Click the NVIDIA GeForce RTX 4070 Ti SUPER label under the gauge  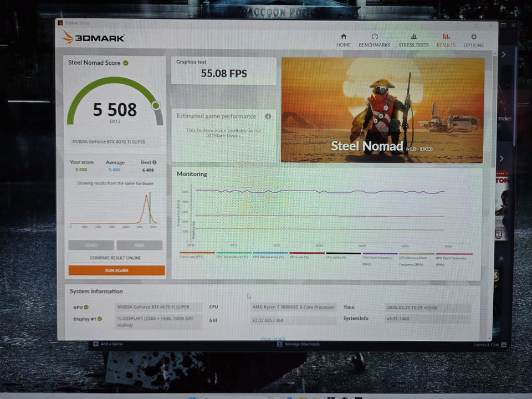(115, 142)
